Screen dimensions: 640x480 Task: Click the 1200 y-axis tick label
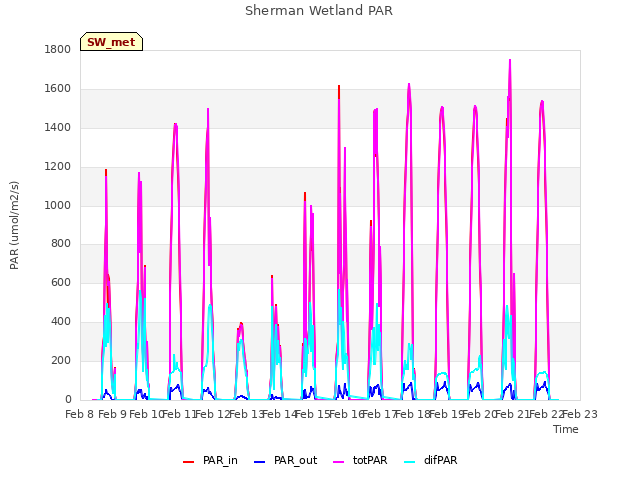(x=58, y=167)
